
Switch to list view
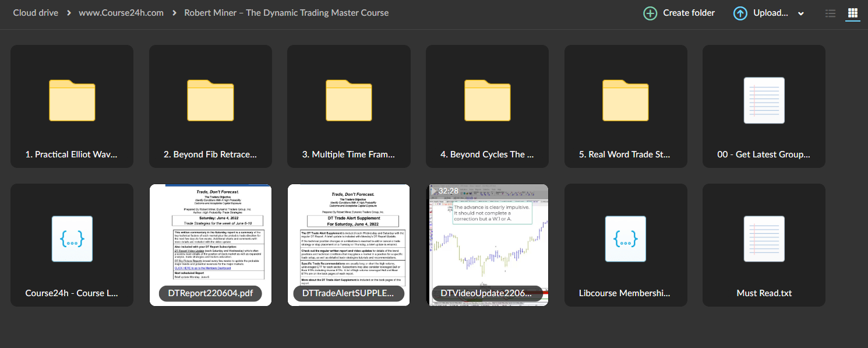tap(830, 13)
